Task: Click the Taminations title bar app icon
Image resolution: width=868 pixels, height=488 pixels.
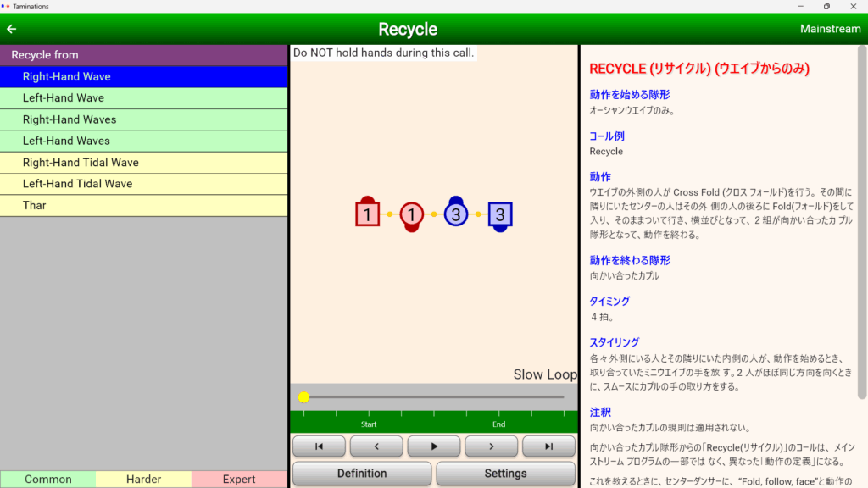Action: click(x=6, y=6)
